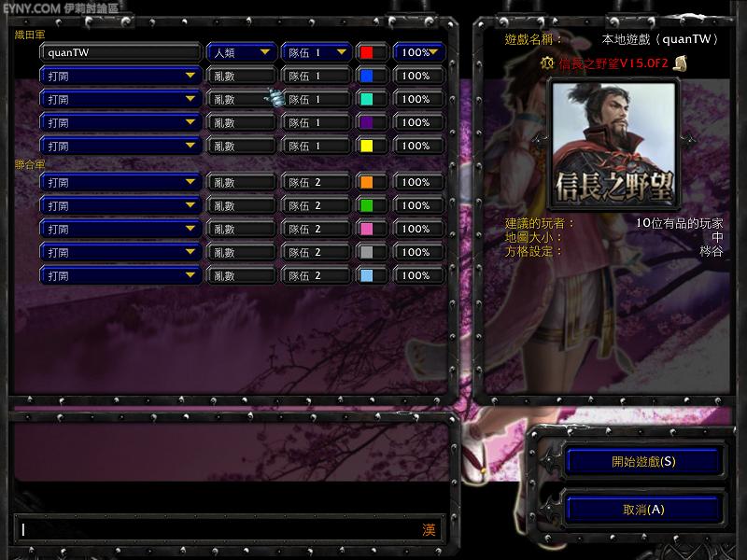Image resolution: width=747 pixels, height=560 pixels.
Task: Click the chat message input field
Action: coord(228,529)
